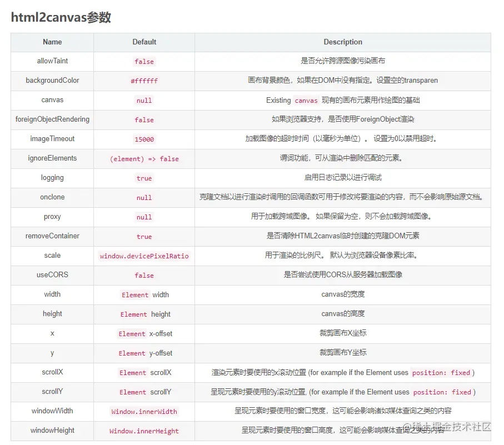
Task: Click the 'null' value in canvas row
Action: (144, 101)
